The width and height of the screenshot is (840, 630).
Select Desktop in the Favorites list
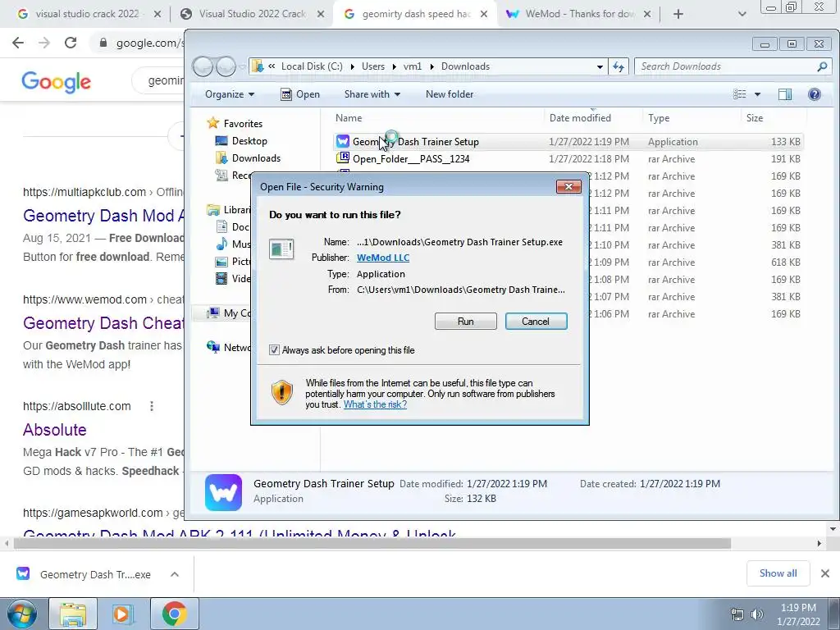pyautogui.click(x=249, y=141)
